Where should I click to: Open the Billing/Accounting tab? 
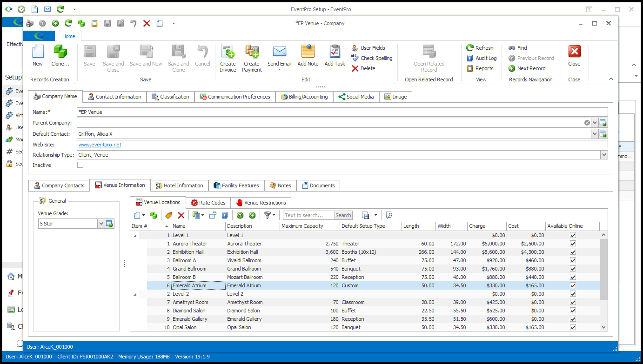pos(304,97)
